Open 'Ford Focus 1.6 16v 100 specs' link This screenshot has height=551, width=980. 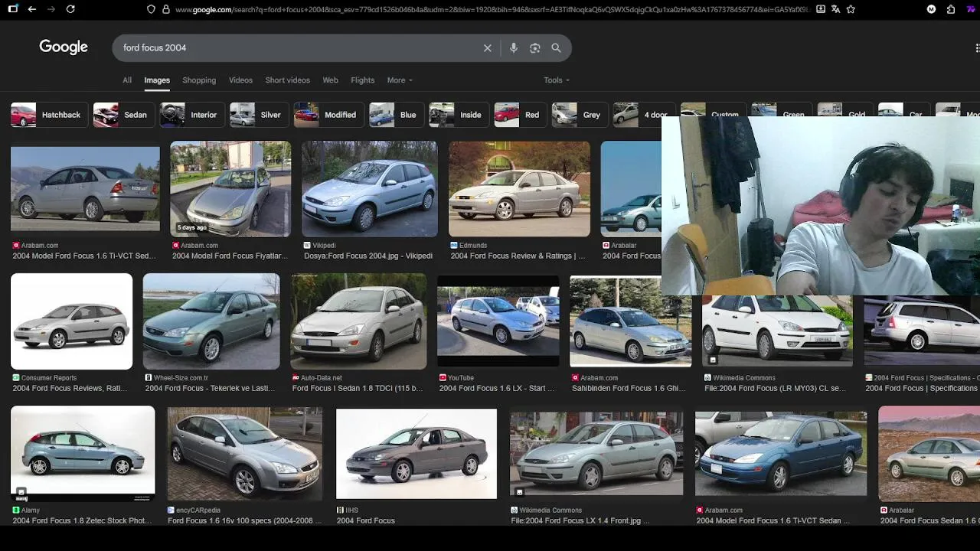click(245, 520)
